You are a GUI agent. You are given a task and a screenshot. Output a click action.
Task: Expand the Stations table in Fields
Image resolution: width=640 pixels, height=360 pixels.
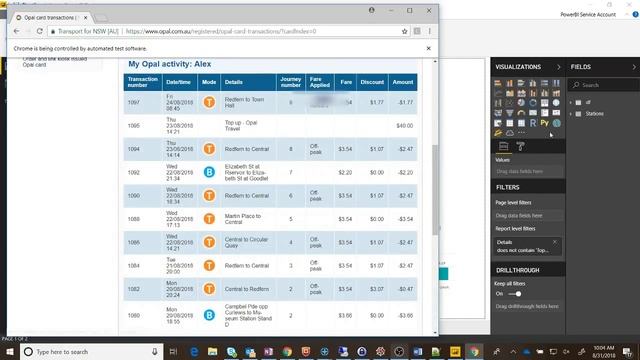coord(571,114)
